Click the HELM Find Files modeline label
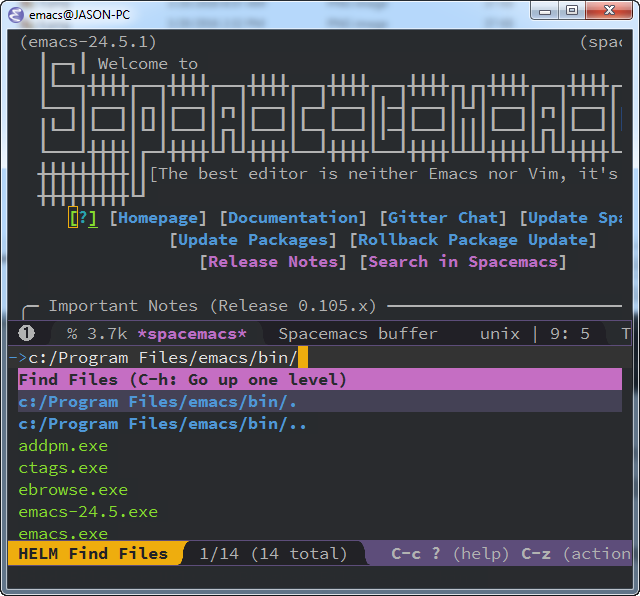640x596 pixels. [x=93, y=554]
